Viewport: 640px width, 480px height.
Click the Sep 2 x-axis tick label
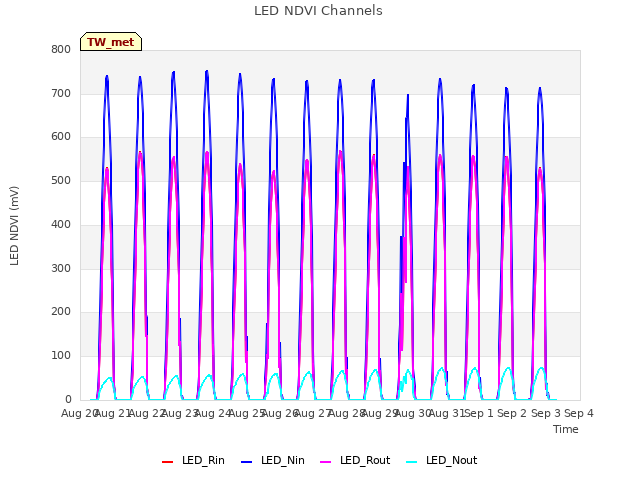[x=513, y=413]
